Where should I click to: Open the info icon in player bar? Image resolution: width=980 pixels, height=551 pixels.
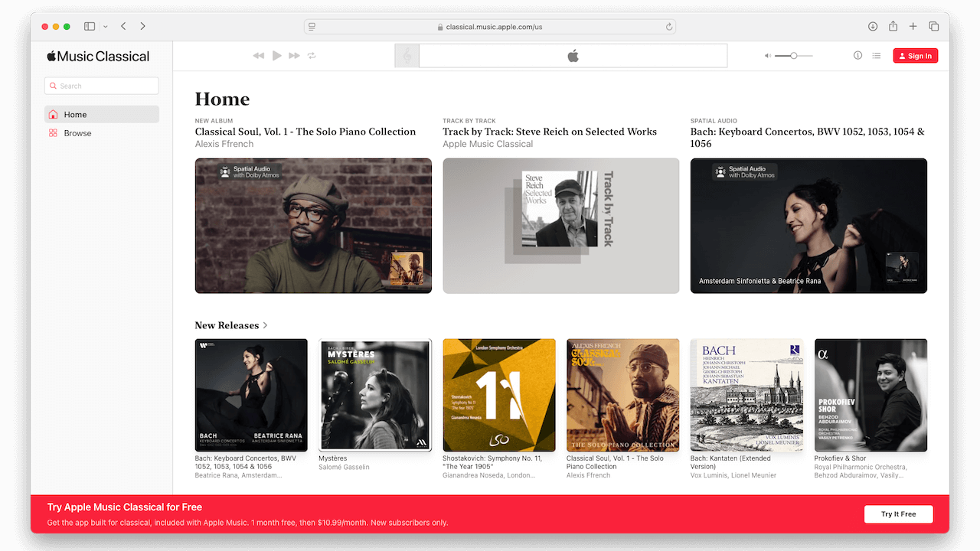click(857, 56)
